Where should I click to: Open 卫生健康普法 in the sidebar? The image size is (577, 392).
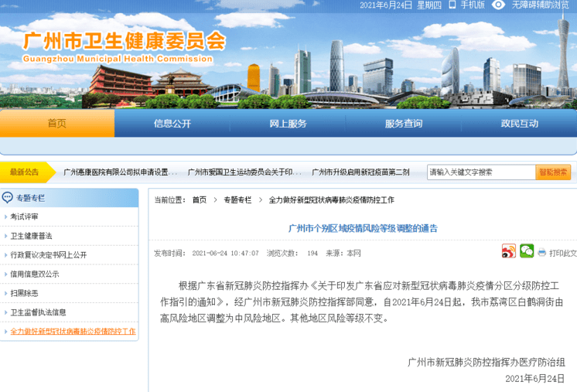32,236
